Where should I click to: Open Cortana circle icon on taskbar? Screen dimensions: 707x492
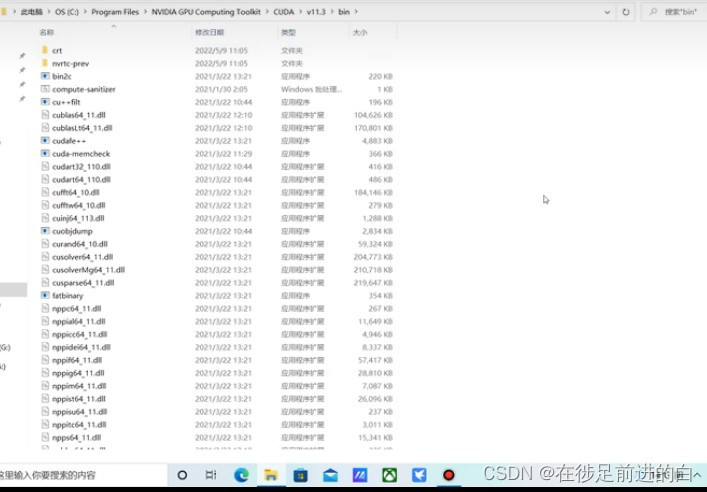pyautogui.click(x=182, y=475)
